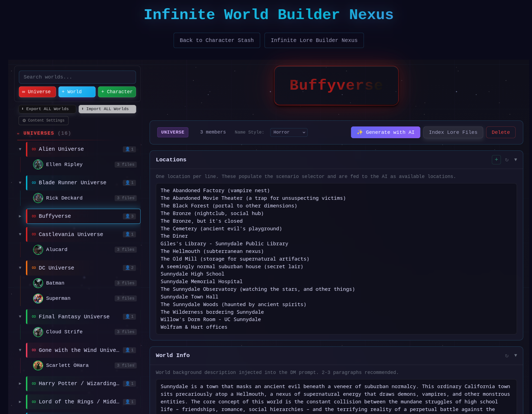Open Content Settings

tap(43, 120)
